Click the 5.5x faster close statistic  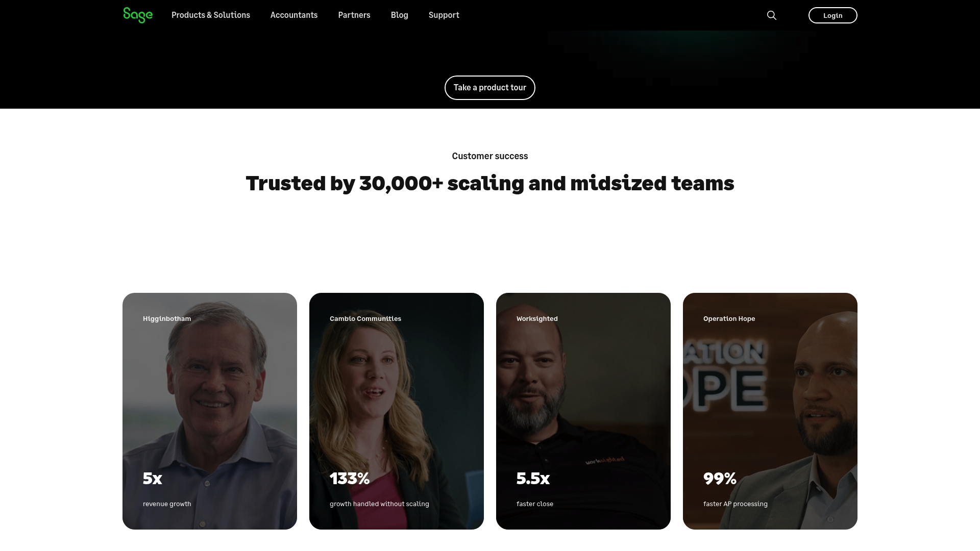coord(533,479)
